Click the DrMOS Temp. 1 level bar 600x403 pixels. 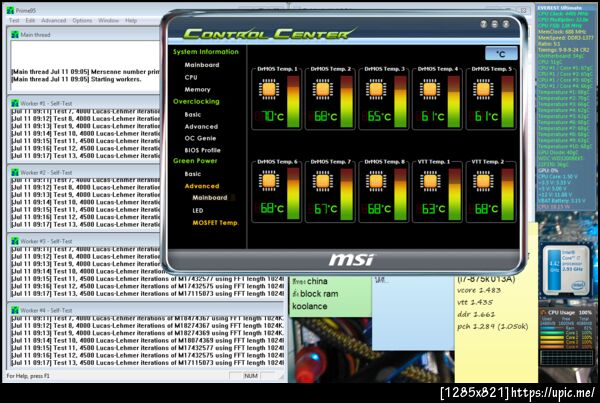click(x=293, y=101)
